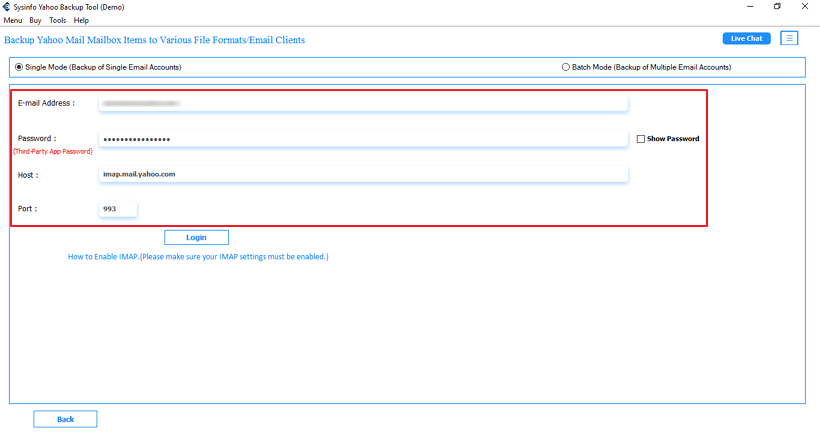This screenshot has width=820, height=437.
Task: Open the Tools menu
Action: [x=58, y=20]
